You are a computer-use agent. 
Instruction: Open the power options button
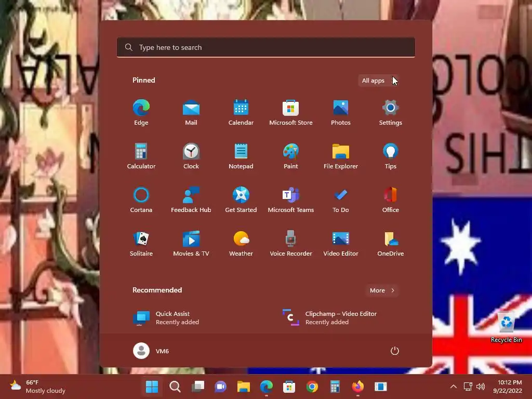coord(395,351)
